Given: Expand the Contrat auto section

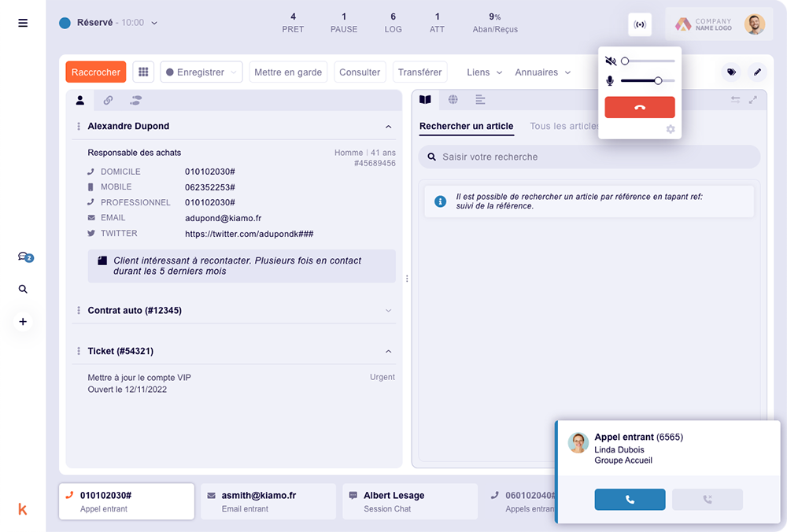Looking at the screenshot, I should [389, 311].
